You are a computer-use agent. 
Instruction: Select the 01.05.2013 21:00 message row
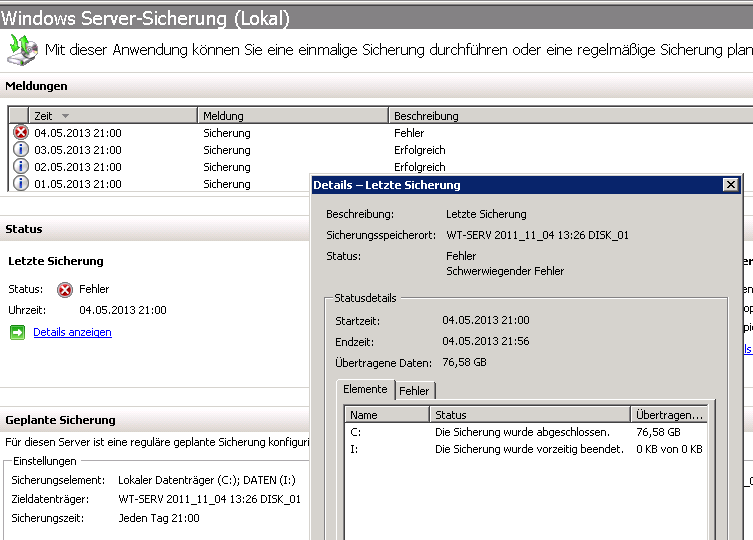pos(161,184)
